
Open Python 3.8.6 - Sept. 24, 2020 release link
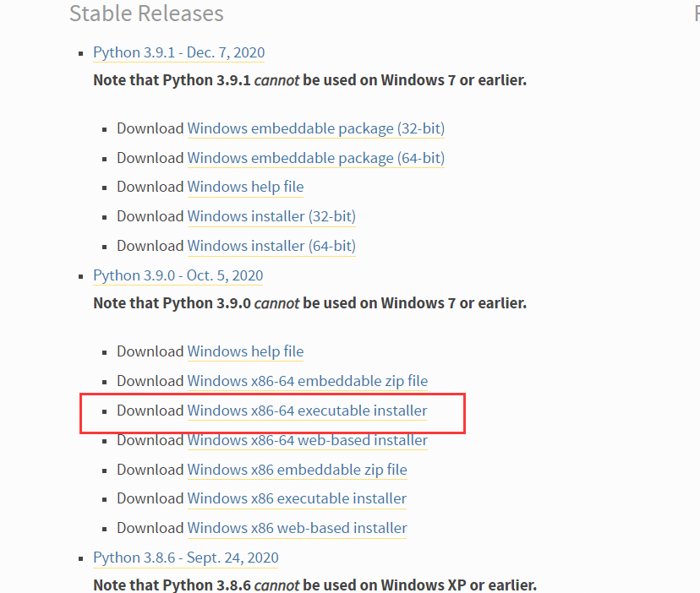(x=186, y=558)
